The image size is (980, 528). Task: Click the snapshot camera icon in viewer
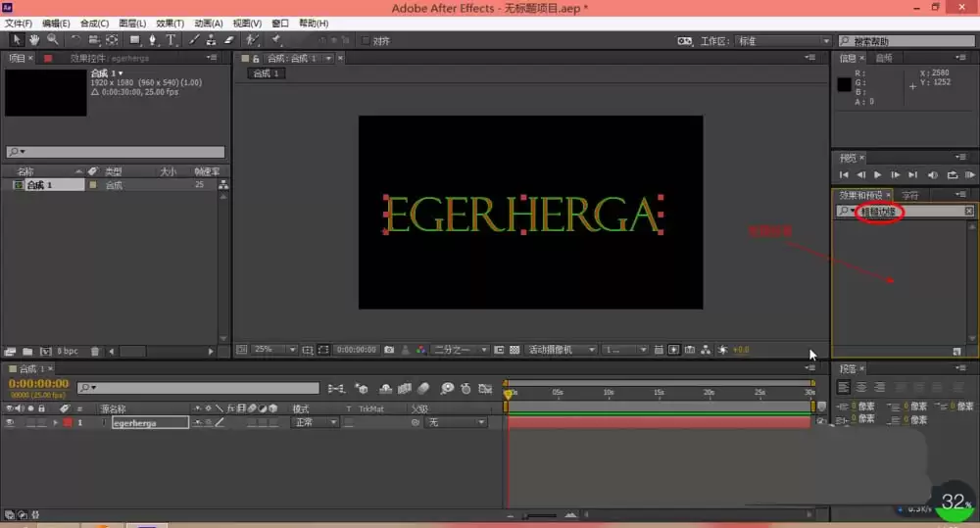pos(389,350)
